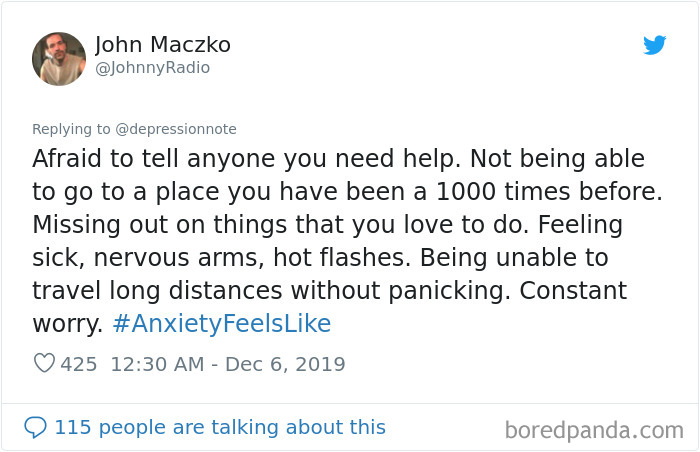Open "115 people are talking about this"
Screen dimensions: 700x452
tap(219, 427)
